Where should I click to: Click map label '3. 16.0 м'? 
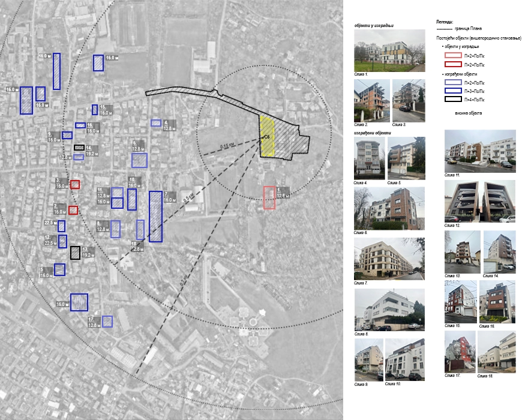click(x=62, y=184)
